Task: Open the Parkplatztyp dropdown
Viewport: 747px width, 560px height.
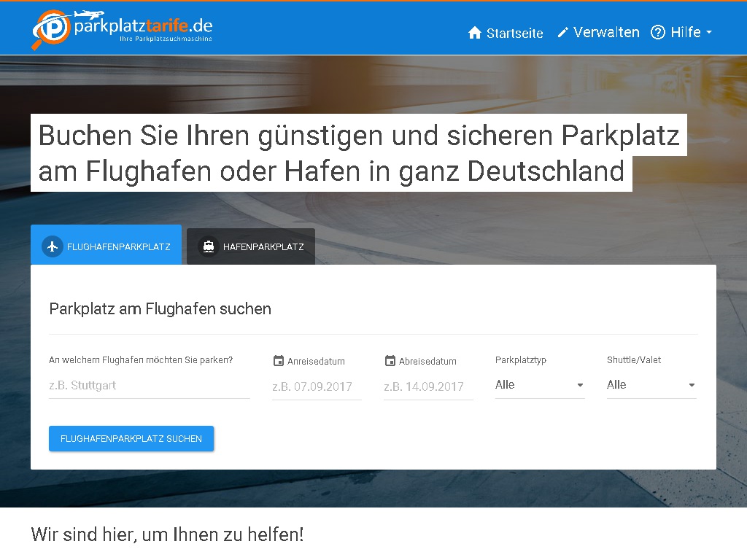Action: [x=539, y=385]
